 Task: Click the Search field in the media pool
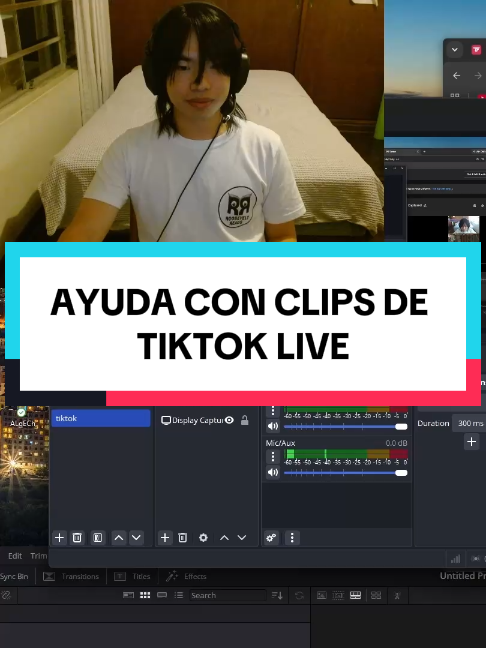point(228,596)
